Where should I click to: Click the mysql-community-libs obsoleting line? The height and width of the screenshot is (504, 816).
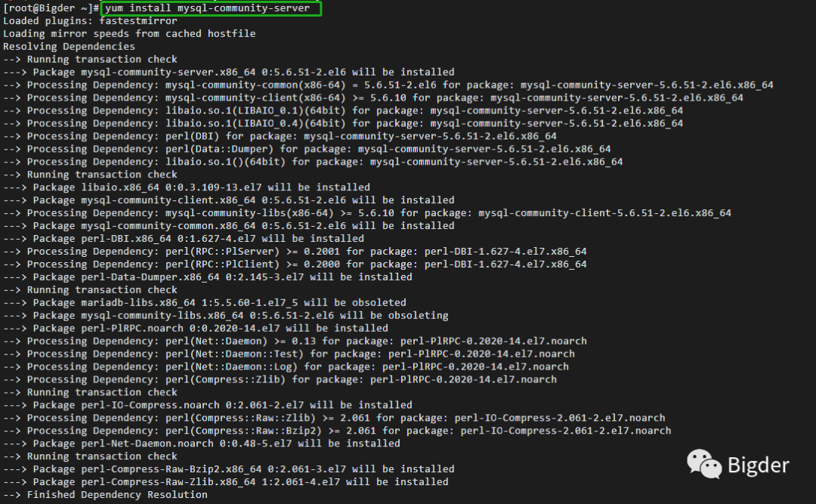[x=225, y=315]
